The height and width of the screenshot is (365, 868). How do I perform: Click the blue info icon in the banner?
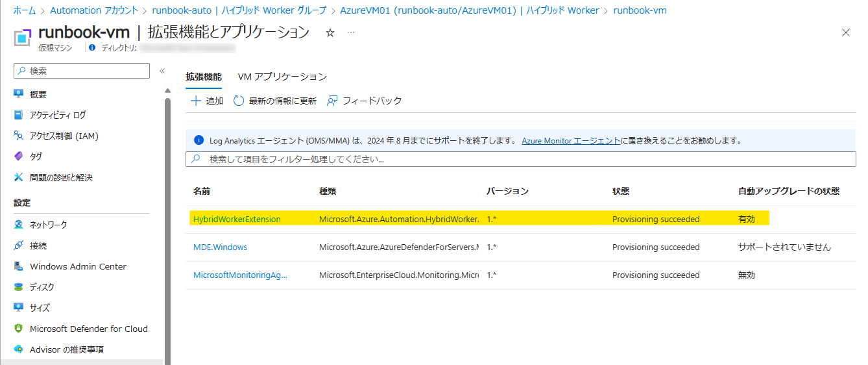[x=199, y=140]
